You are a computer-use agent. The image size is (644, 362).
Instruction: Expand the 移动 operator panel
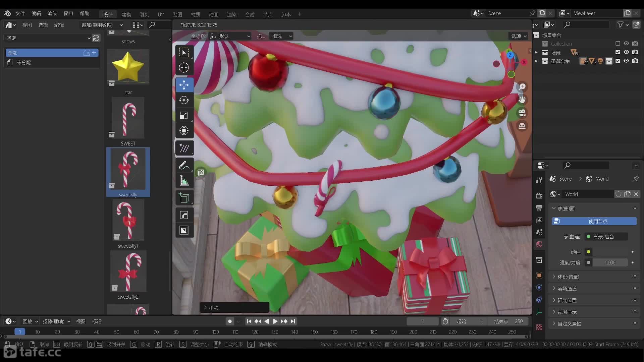pos(234,307)
